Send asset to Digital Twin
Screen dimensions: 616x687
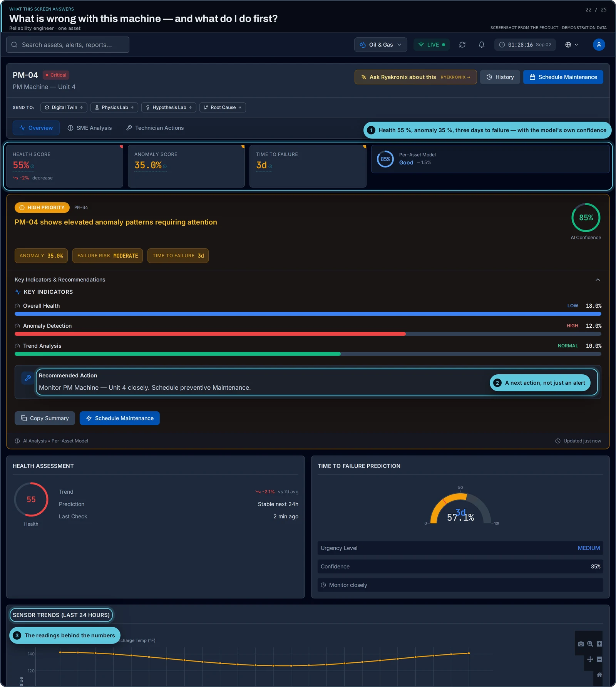click(64, 107)
